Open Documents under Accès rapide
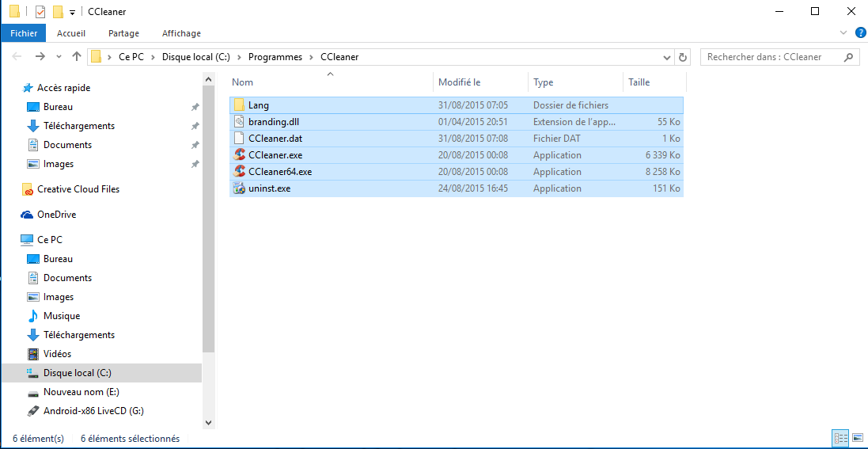 point(67,145)
